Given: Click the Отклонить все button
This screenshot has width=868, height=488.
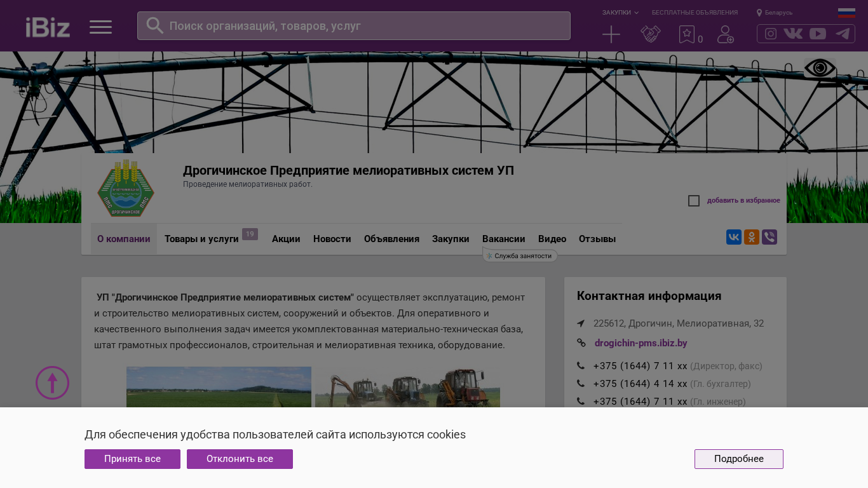Looking at the screenshot, I should (240, 459).
